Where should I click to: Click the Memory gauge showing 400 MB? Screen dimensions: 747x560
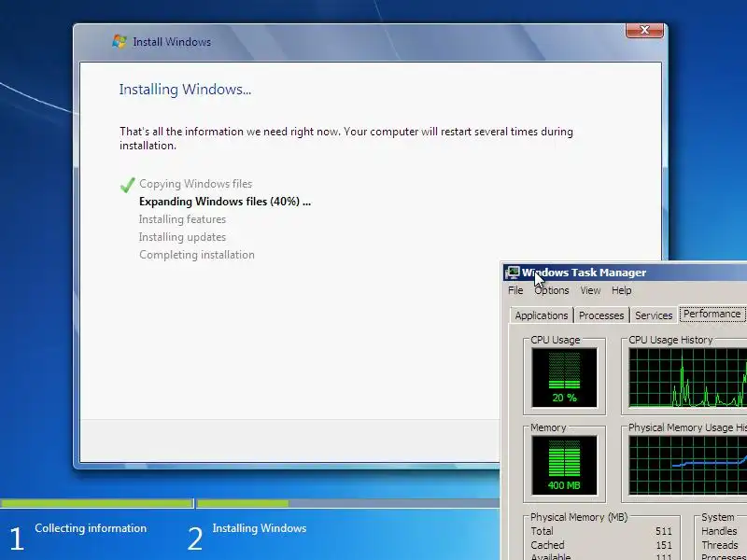pos(564,465)
